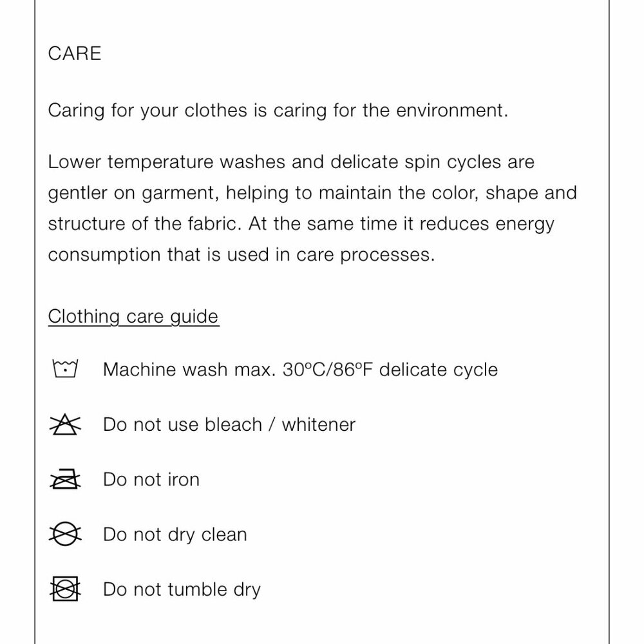Click the whitener word in bleach instruction
644x644 pixels.
(x=318, y=424)
